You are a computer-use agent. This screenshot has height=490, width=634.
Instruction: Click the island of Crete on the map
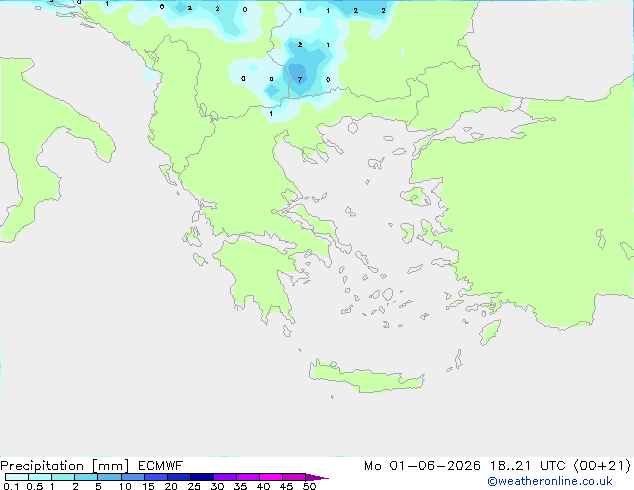(x=366, y=377)
